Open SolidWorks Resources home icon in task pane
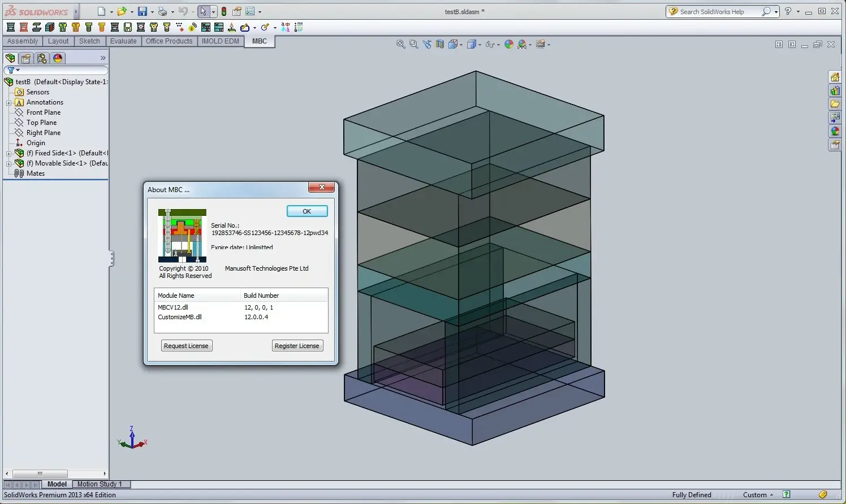The image size is (846, 504). [835, 77]
